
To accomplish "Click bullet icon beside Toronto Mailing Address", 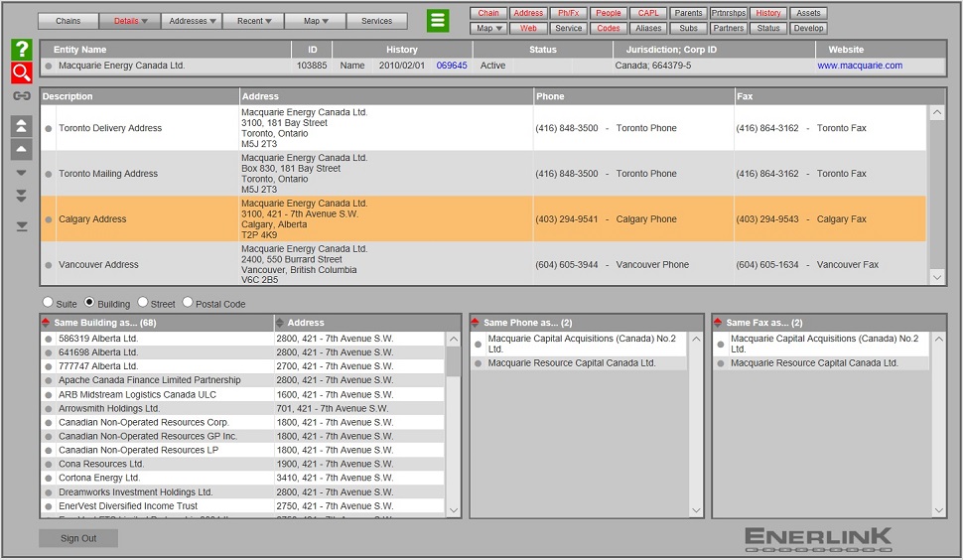I will (49, 174).
